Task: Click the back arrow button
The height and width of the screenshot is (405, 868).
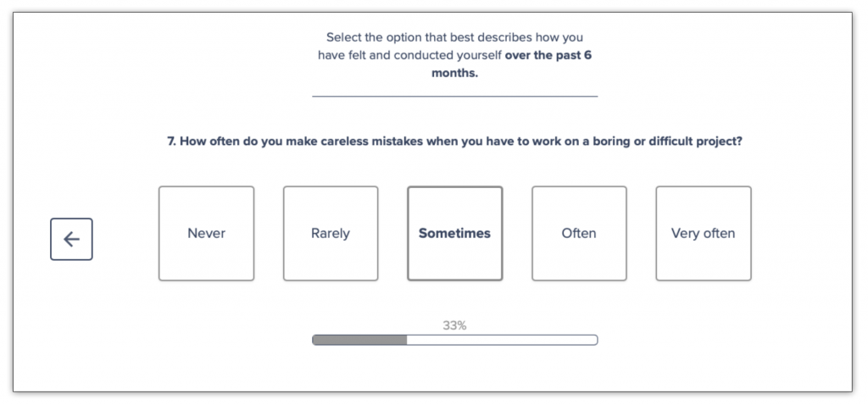Action: (x=71, y=239)
